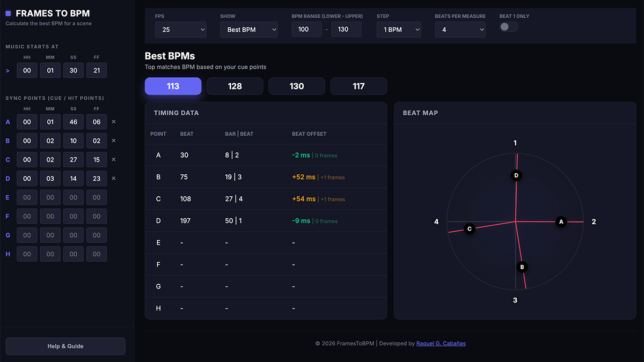The height and width of the screenshot is (362, 644).
Task: Delete sync point B using the X icon
Action: pos(113,141)
